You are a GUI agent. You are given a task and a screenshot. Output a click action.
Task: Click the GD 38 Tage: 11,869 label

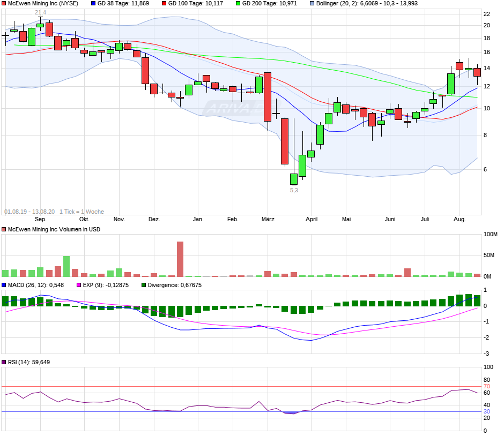123,4
